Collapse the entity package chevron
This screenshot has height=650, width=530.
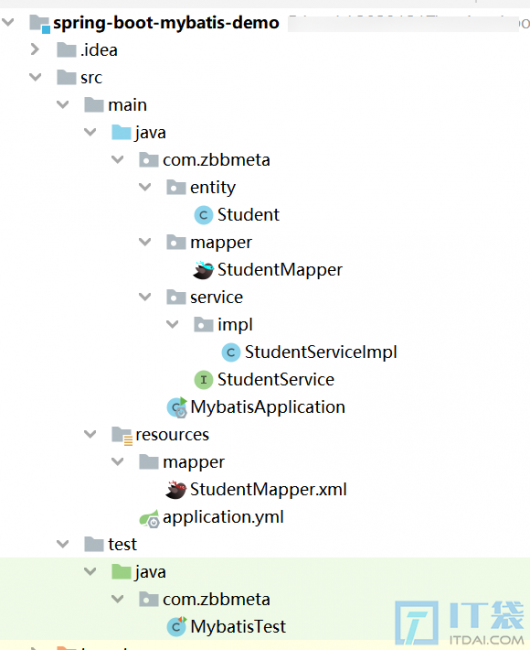(145, 187)
